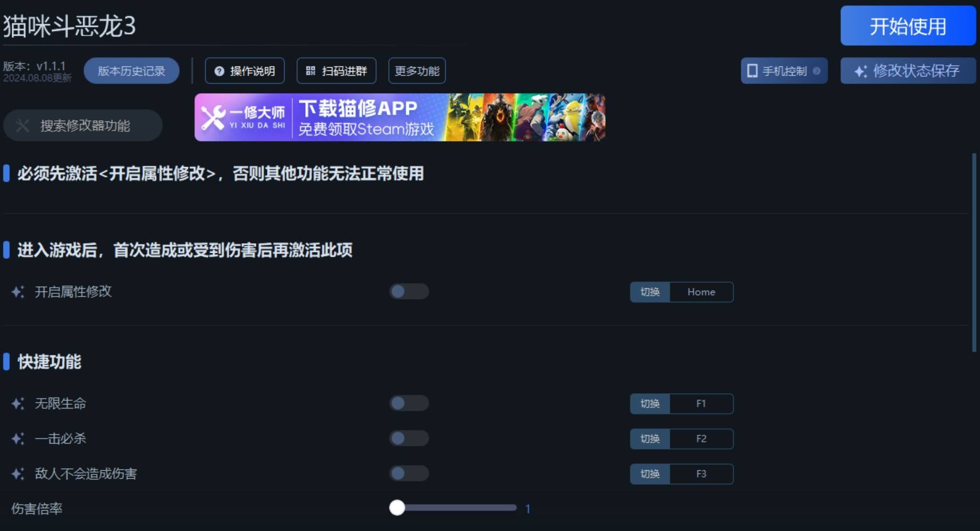Click 切换 mode button for F2 hotkey
Image resolution: width=980 pixels, height=531 pixels.
(650, 439)
